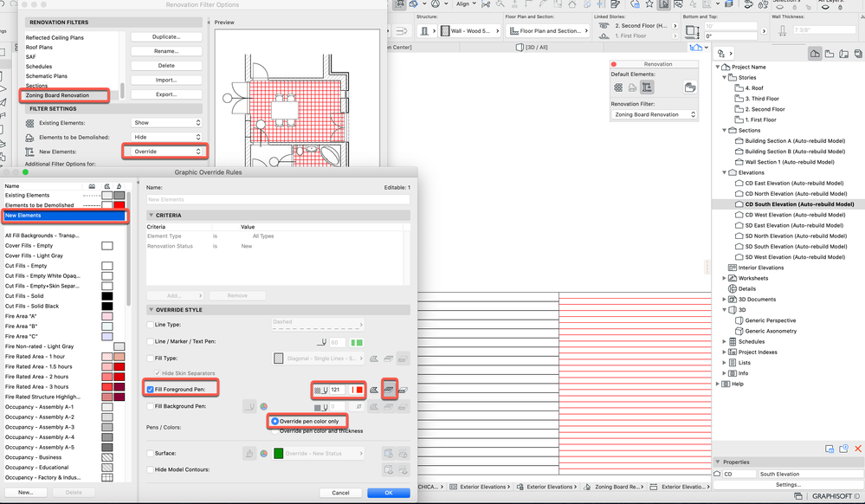This screenshot has height=504, width=865.
Task: Select Existing status icon in Renovation palette
Action: click(618, 87)
